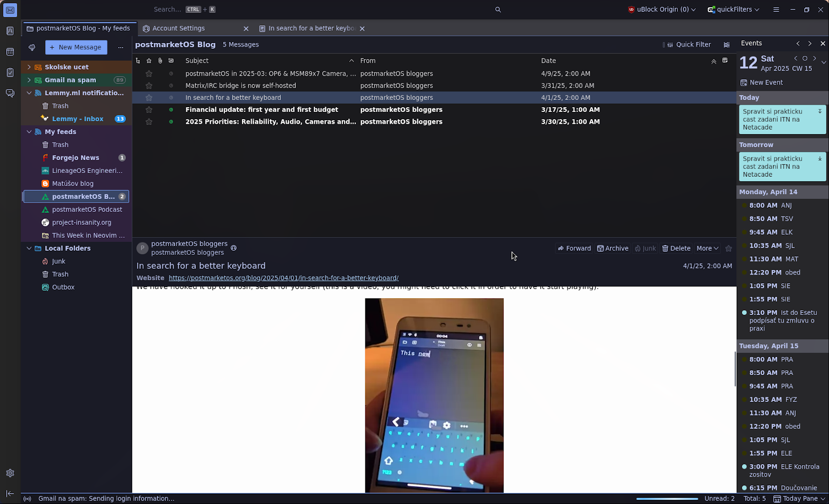Open Today Pane dropdown arrow
This screenshot has width=829, height=504.
tap(822, 499)
